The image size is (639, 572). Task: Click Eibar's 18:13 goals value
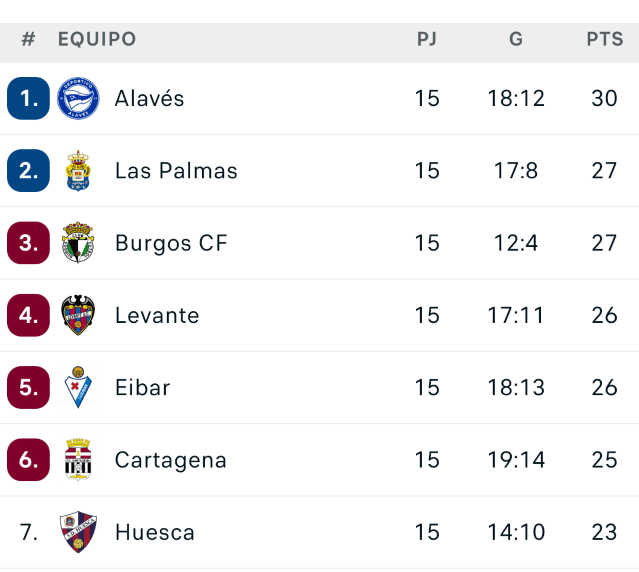[516, 388]
